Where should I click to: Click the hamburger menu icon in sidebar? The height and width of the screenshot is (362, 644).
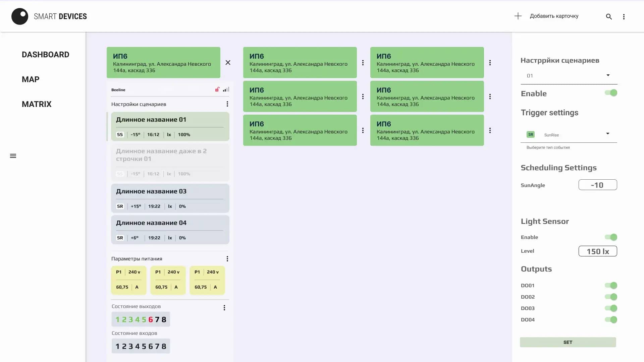coord(13,156)
